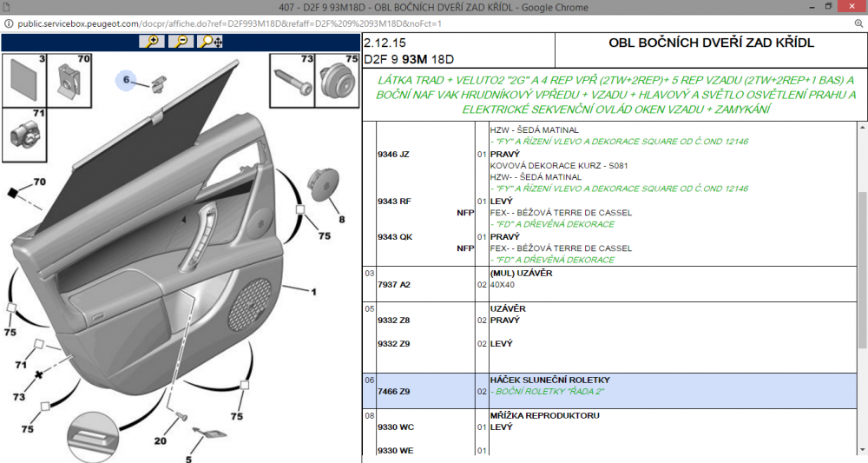Click scrollbar down arrow in parts list
Screen dimensions: 868x463
[863, 450]
